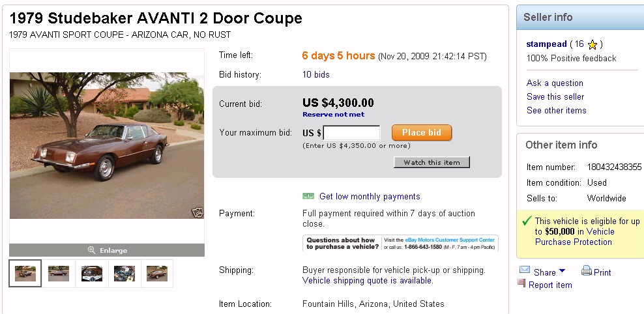Click the seller's yellow feedback star
This screenshot has height=314, width=644.
592,44
